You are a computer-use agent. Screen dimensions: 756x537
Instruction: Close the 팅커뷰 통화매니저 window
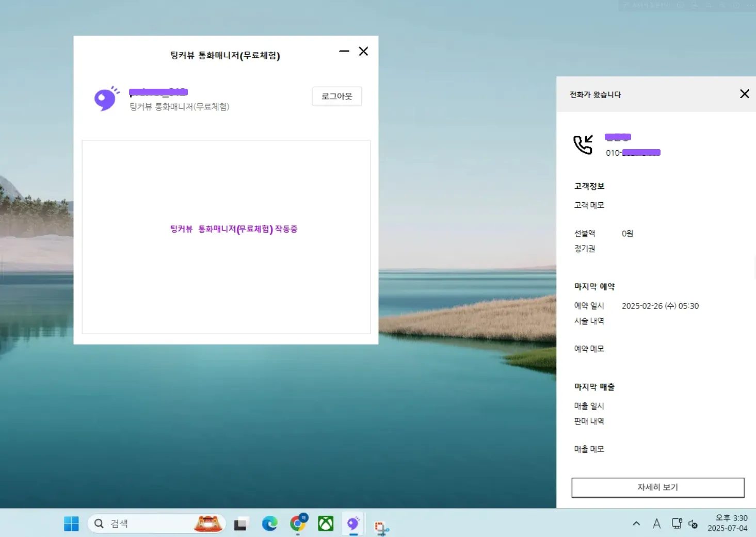coord(363,51)
